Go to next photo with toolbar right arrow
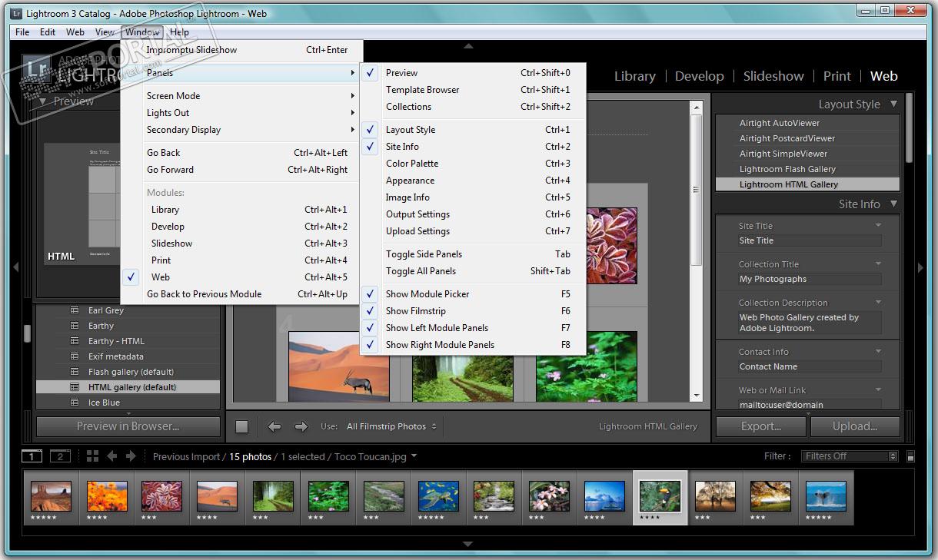The width and height of the screenshot is (938, 560). 301,426
